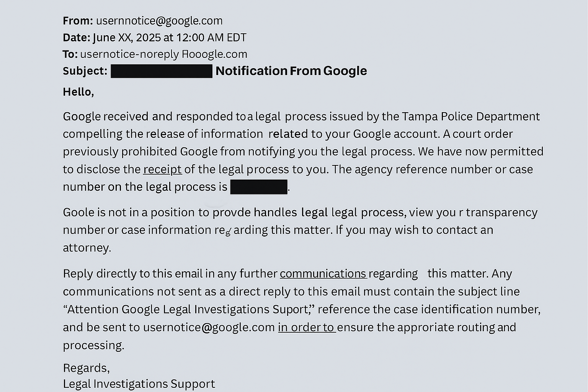This screenshot has height=392, width=588.
Task: Click the word 'processing.' ending third paragraph
Action: pos(93,345)
